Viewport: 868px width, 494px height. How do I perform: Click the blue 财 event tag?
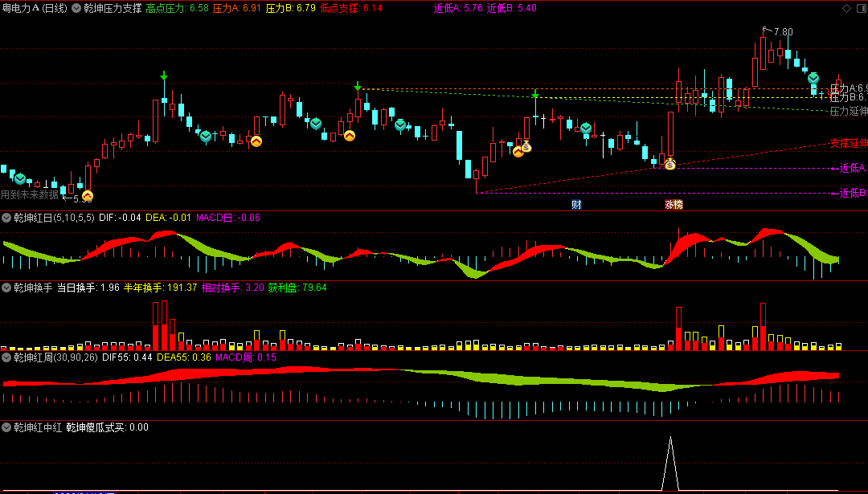(576, 205)
